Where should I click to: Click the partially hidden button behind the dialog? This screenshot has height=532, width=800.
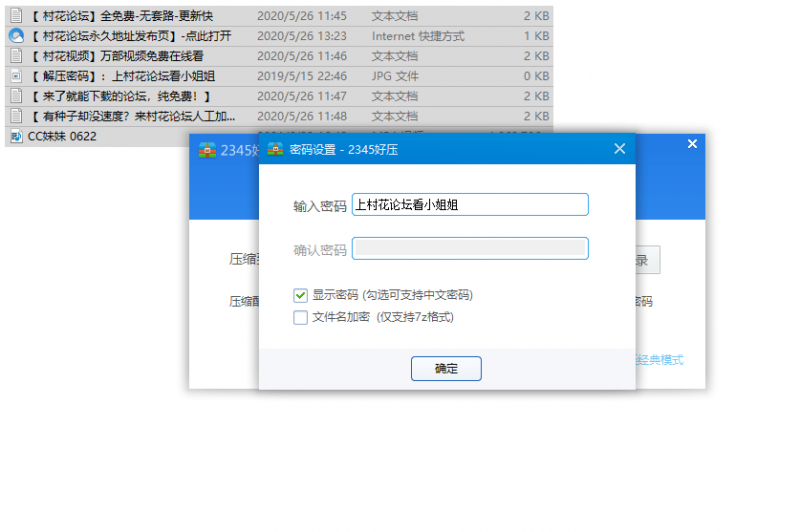point(647,260)
